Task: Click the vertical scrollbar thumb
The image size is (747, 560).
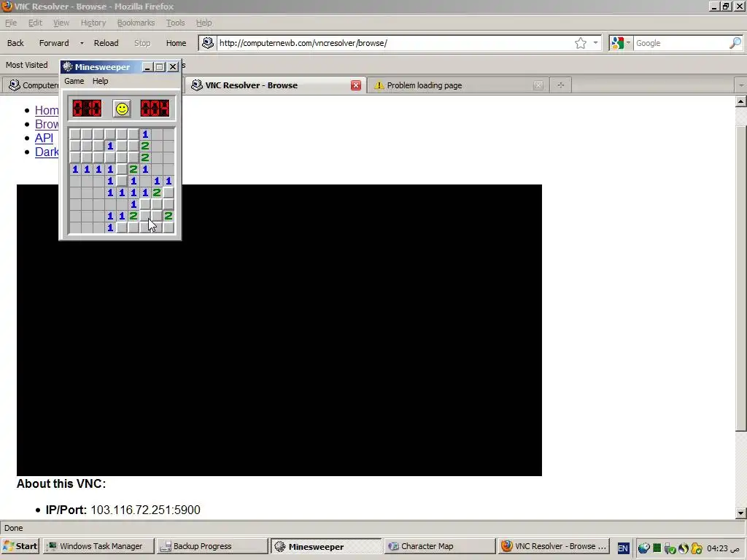Action: tap(741, 279)
